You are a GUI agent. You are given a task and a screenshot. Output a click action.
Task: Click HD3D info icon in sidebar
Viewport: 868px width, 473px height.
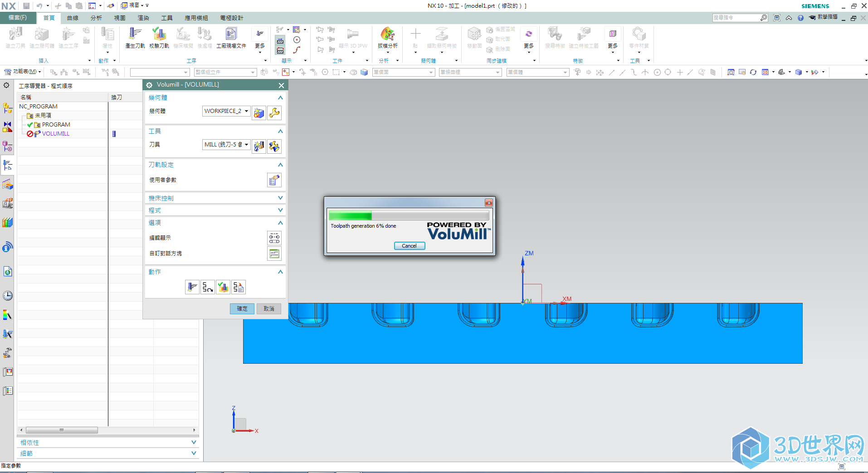(x=7, y=247)
